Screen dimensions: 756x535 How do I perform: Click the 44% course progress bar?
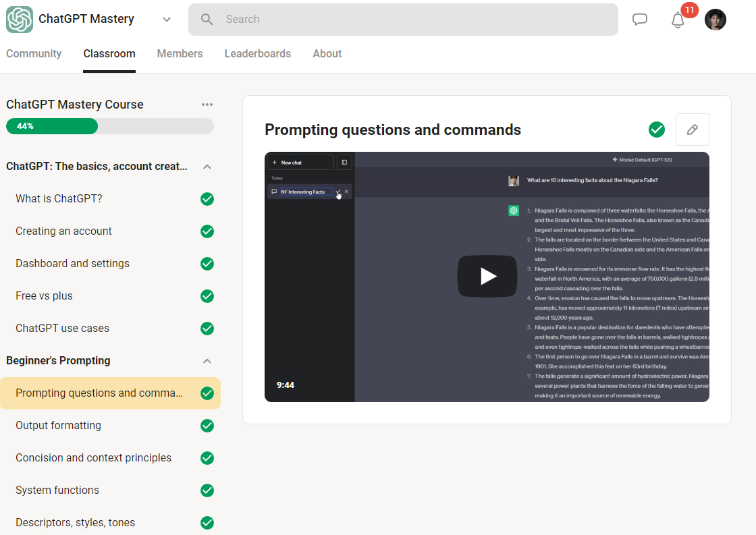click(x=110, y=126)
